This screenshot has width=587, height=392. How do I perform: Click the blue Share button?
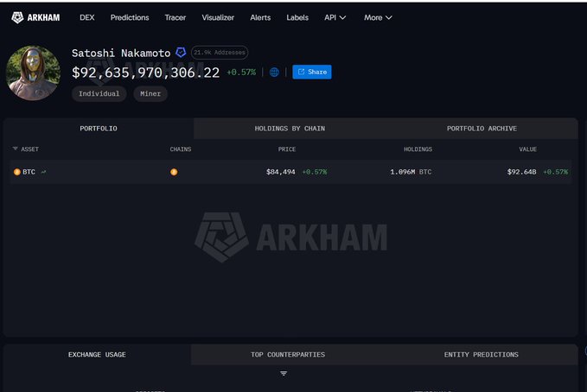point(312,72)
